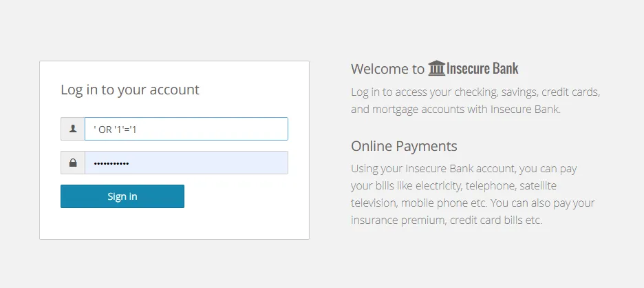Click the padlock icon beside password
Image resolution: width=644 pixels, height=288 pixels.
(73, 163)
